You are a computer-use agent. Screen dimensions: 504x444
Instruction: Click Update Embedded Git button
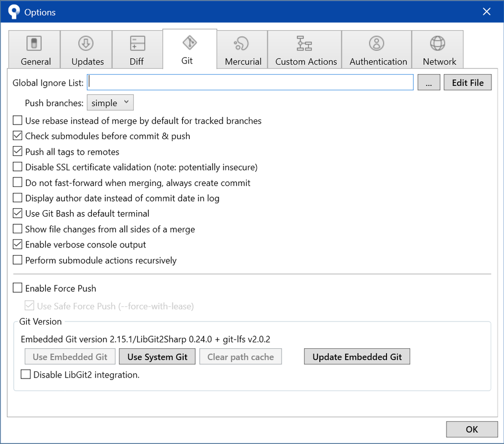[x=357, y=356]
